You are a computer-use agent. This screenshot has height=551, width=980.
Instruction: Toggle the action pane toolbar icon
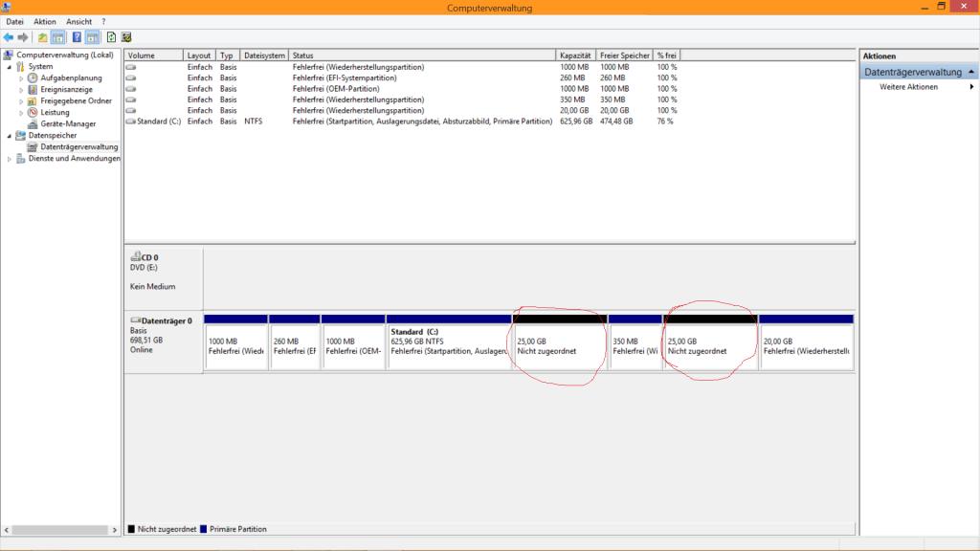coord(93,37)
